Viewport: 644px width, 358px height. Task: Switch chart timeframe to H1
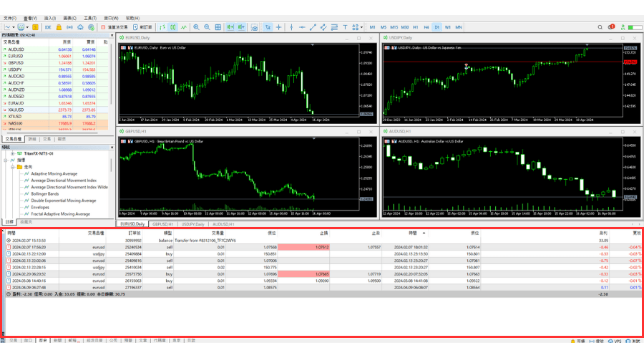pos(416,27)
